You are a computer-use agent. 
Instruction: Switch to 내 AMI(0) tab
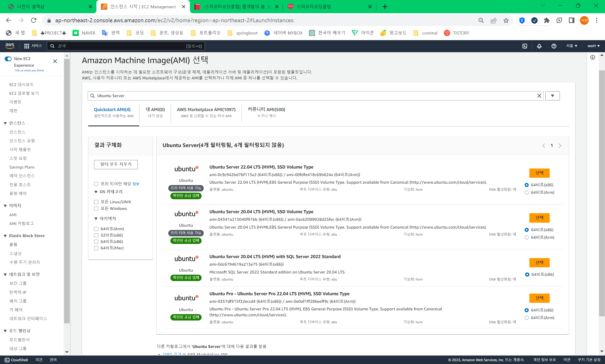(155, 112)
